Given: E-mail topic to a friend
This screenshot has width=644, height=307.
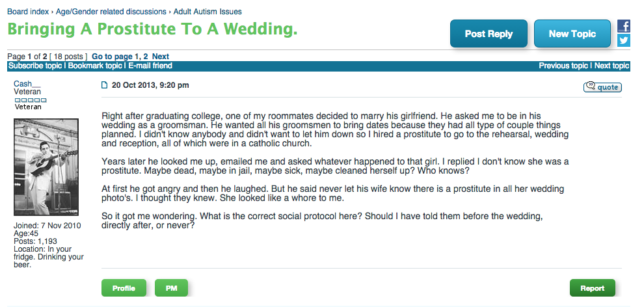Looking at the screenshot, I should 150,66.
